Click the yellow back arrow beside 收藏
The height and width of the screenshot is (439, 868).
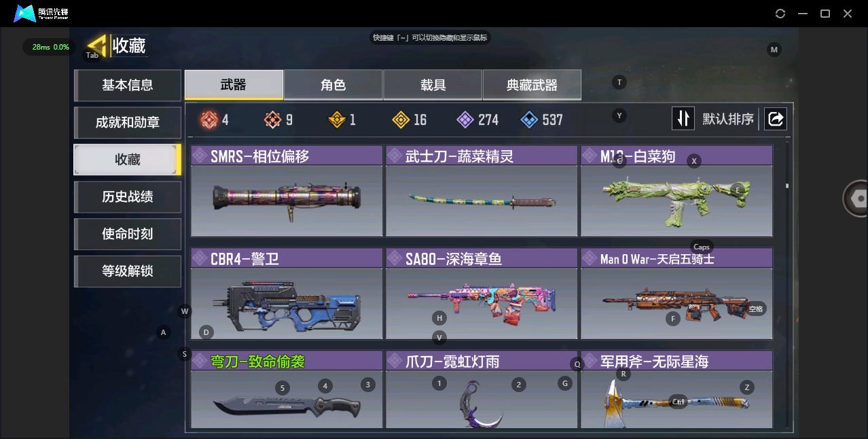tap(97, 46)
